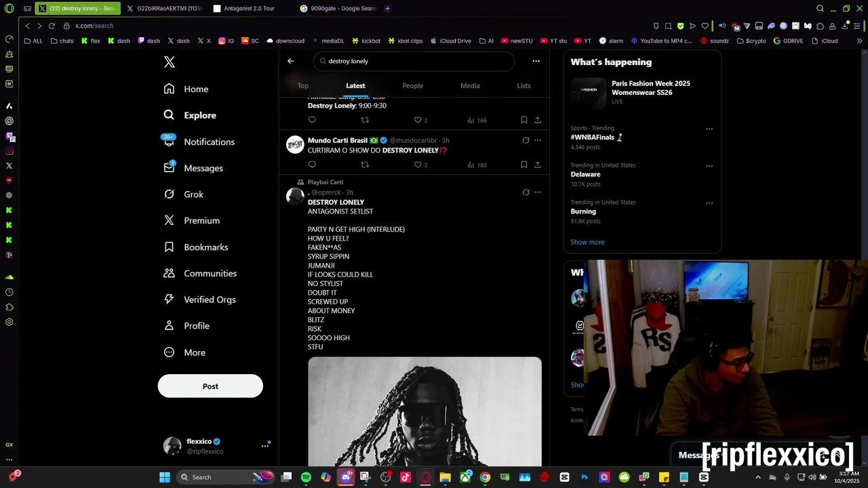Bookmark the Mundo Carti Brasil post

coord(524,165)
